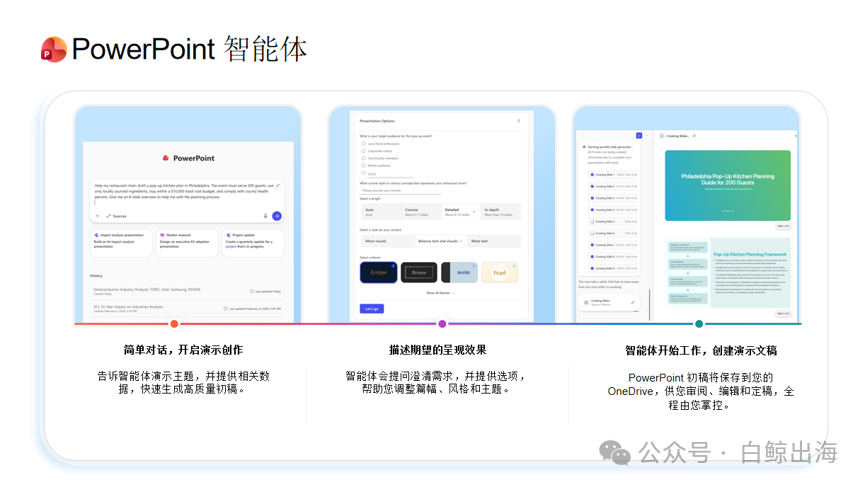Image resolution: width=865 pixels, height=487 pixels.
Task: Click the blue panel icon atop the progress list
Action: [639, 135]
